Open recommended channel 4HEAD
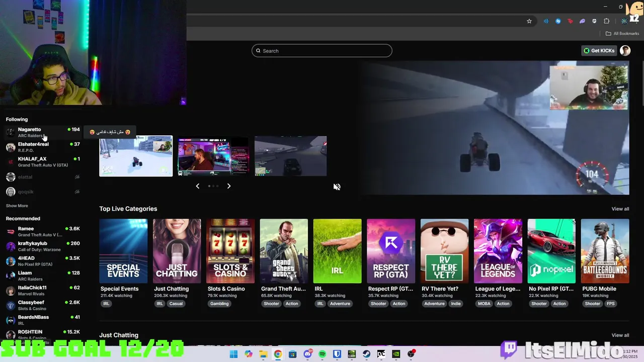 click(43, 261)
